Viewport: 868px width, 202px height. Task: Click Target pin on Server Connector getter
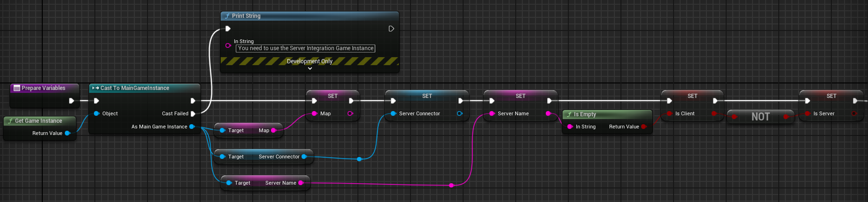(x=222, y=157)
